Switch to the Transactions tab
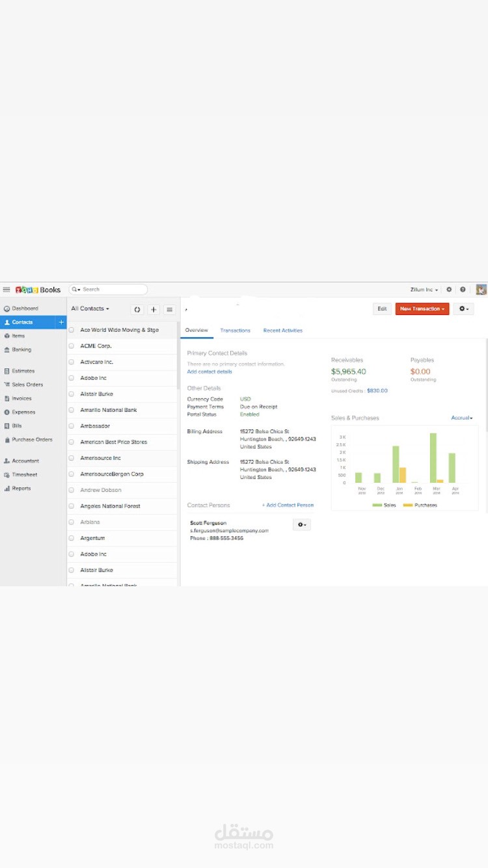The image size is (488, 868). click(236, 331)
